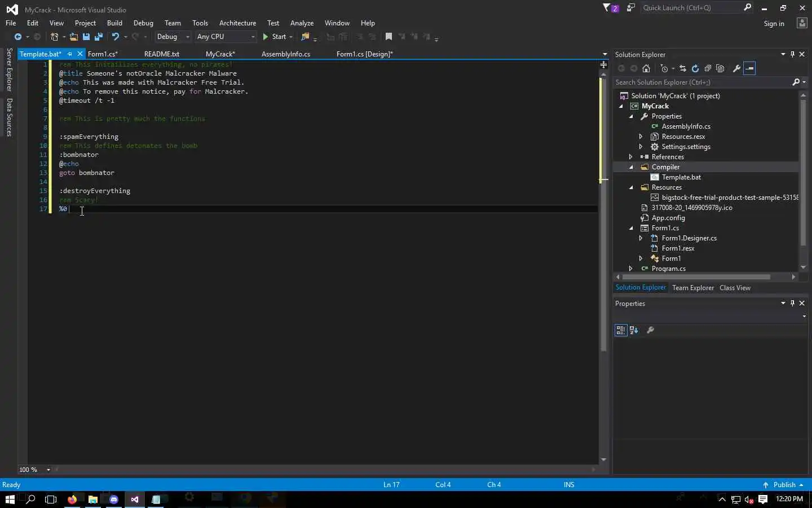Refresh Solution Explorer with the refresh icon

[x=695, y=68]
